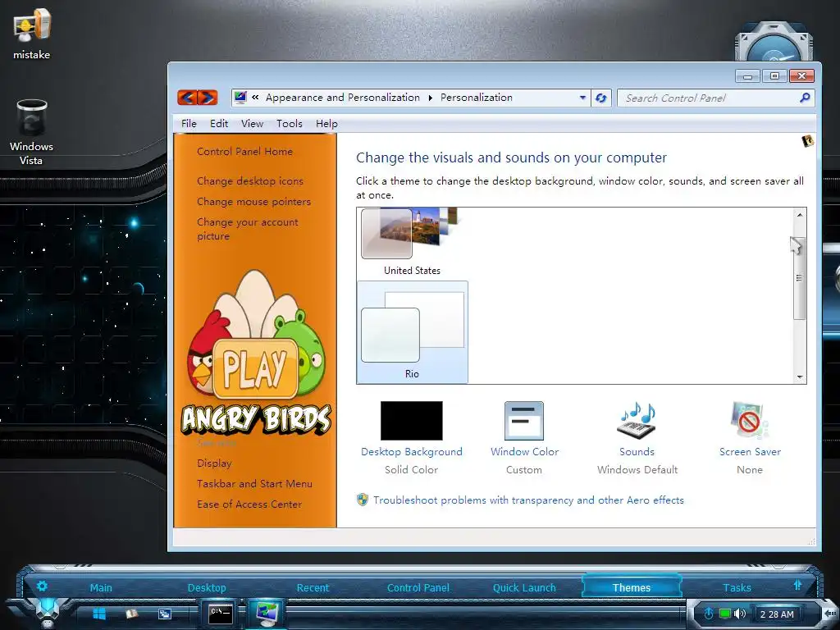Open the Windows Vista recycle bin icon
The width and height of the screenshot is (840, 630).
click(32, 132)
